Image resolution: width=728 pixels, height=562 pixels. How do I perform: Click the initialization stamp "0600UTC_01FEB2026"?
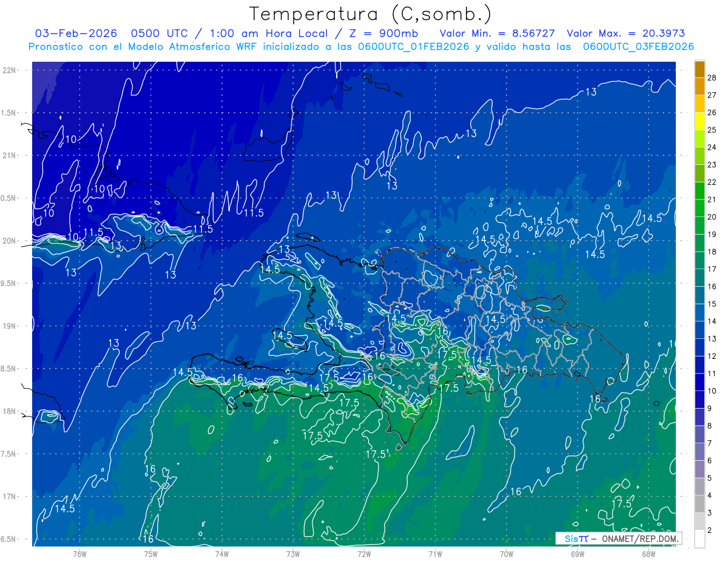(x=414, y=47)
